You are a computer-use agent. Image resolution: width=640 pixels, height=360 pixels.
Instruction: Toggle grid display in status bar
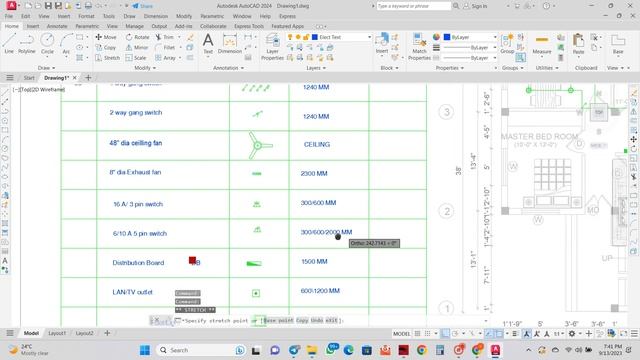[x=417, y=333]
